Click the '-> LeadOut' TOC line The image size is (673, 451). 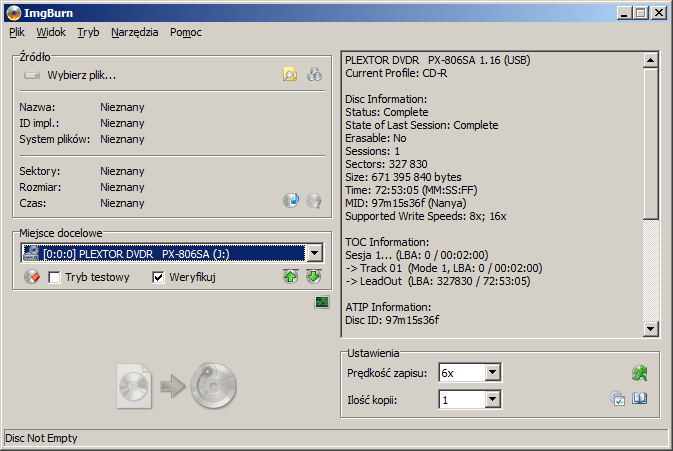[x=438, y=281]
